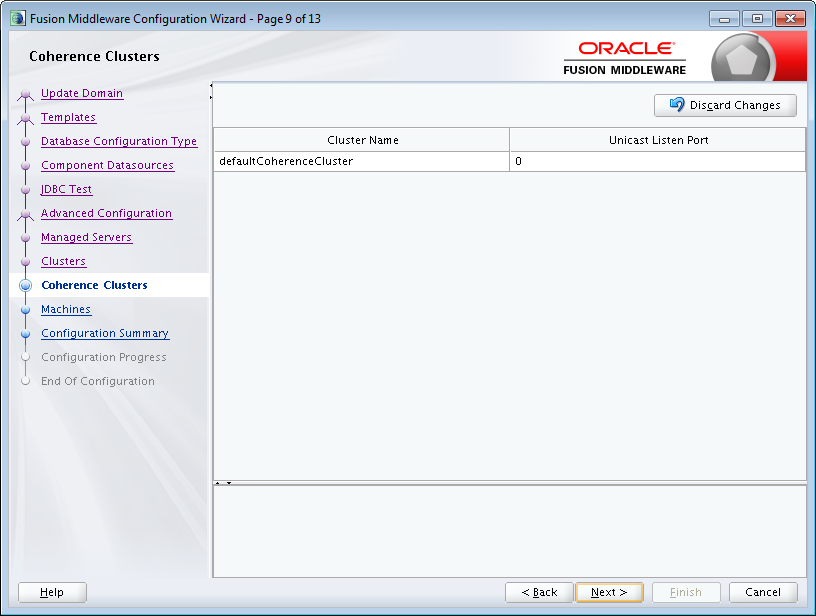Select the Coherence Clusters step node marker
Image resolution: width=816 pixels, height=616 pixels.
tap(25, 285)
